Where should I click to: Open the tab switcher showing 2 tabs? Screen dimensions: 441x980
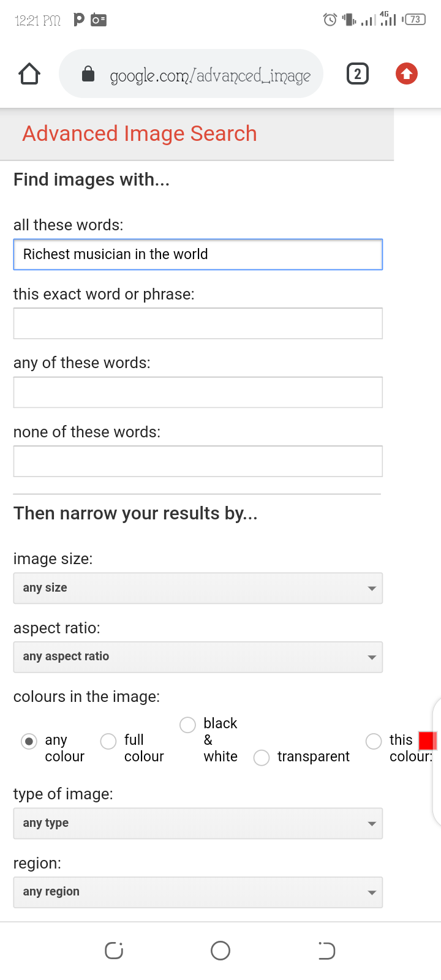[x=358, y=74]
